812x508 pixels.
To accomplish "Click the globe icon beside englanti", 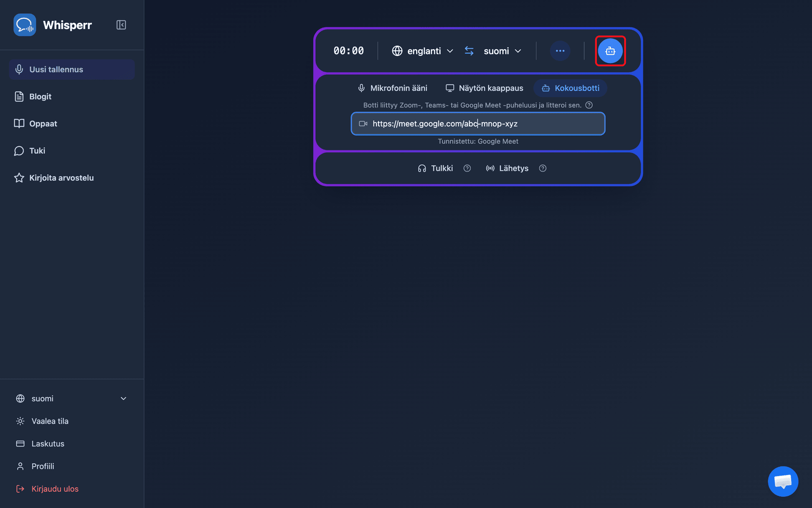I will (x=397, y=51).
